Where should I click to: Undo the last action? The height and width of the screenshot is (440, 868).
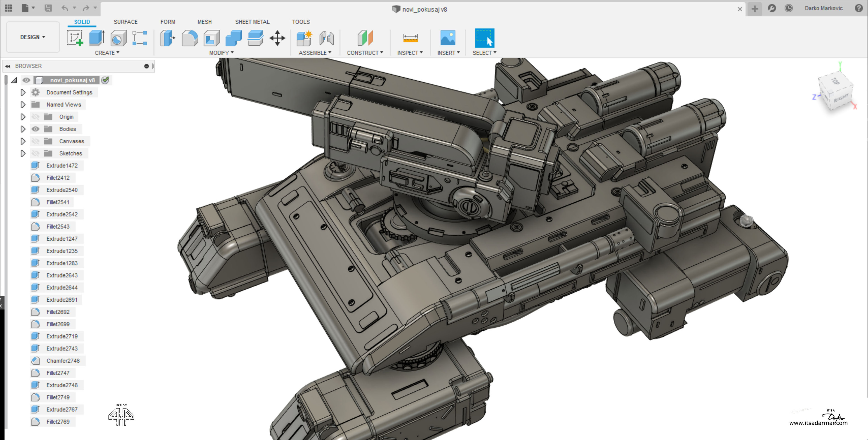click(x=65, y=8)
